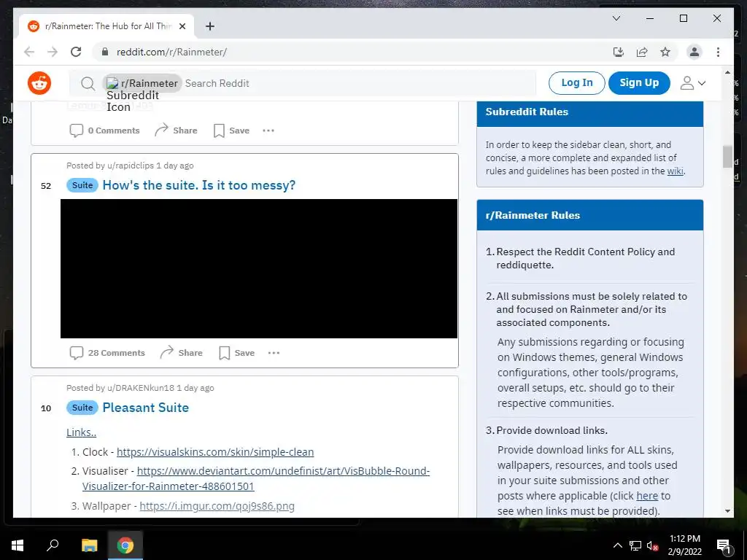Image resolution: width=747 pixels, height=560 pixels.
Task: Open more options on the 0 Comments post
Action: click(x=268, y=131)
